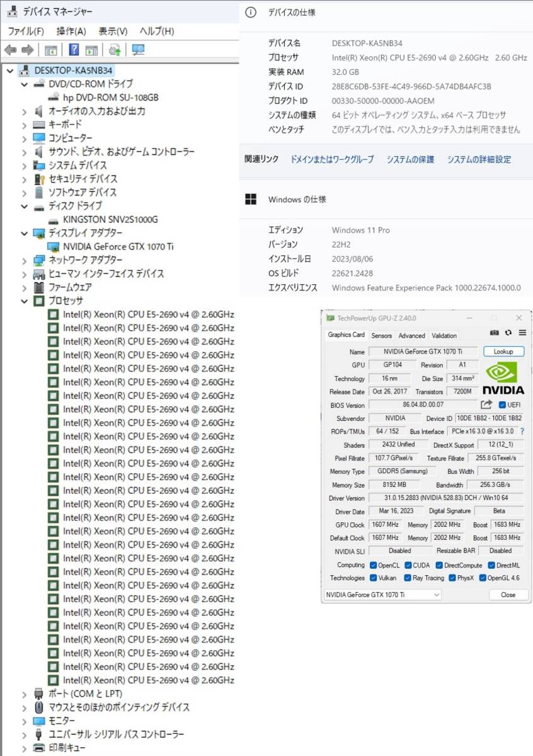Open the 操作(A) menu
This screenshot has width=533, height=756.
[x=71, y=31]
